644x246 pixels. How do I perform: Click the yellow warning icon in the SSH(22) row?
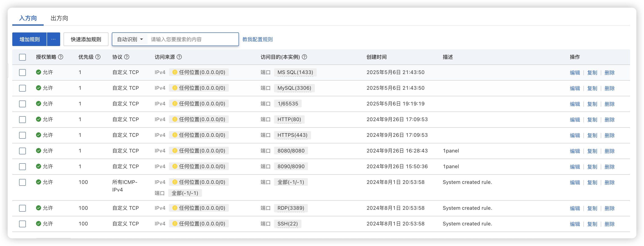pos(175,224)
